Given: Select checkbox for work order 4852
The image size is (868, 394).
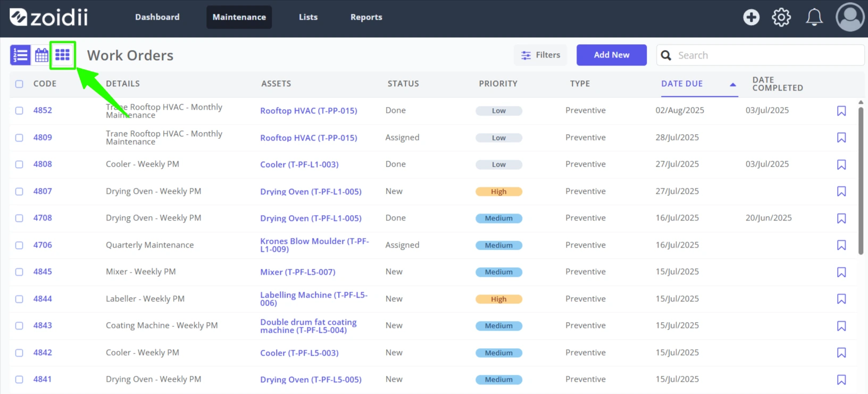Looking at the screenshot, I should pos(19,110).
